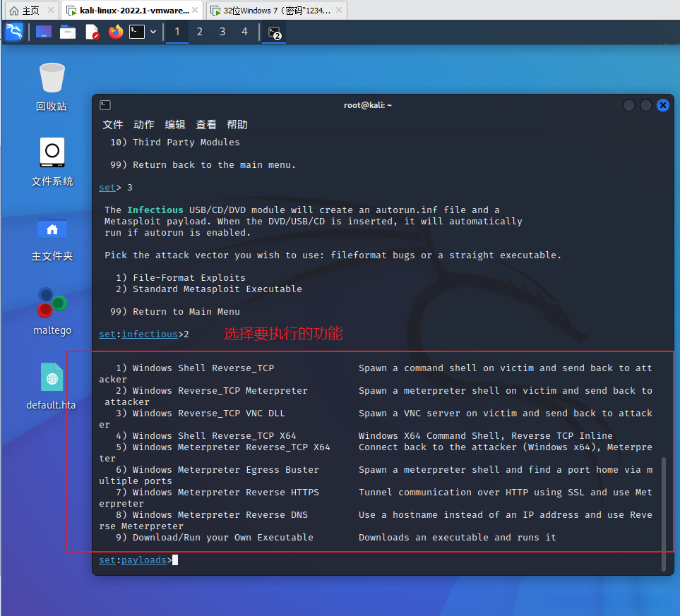
Task: Minimize the root@kali terminal window
Action: click(x=629, y=105)
